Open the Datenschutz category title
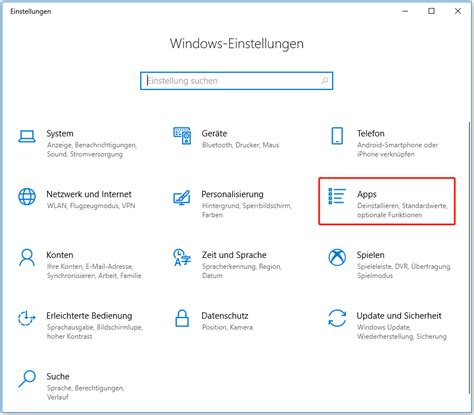The image size is (474, 415). pos(225,316)
